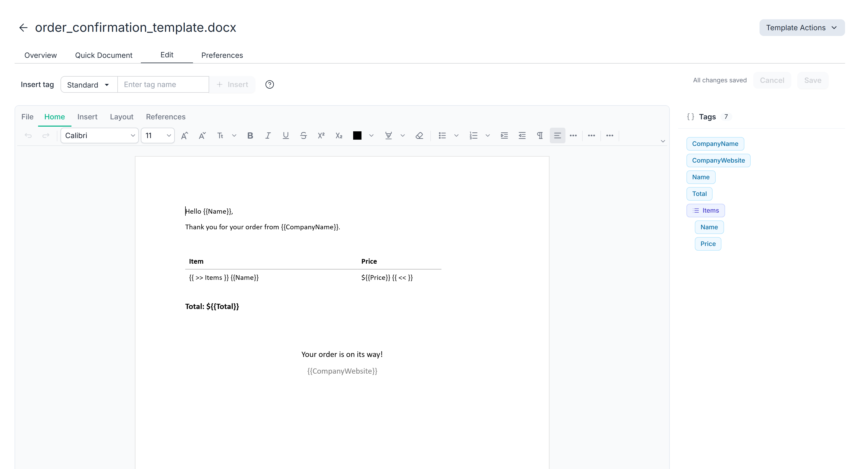
Task: Change text case with the Tt icon
Action: tap(220, 135)
